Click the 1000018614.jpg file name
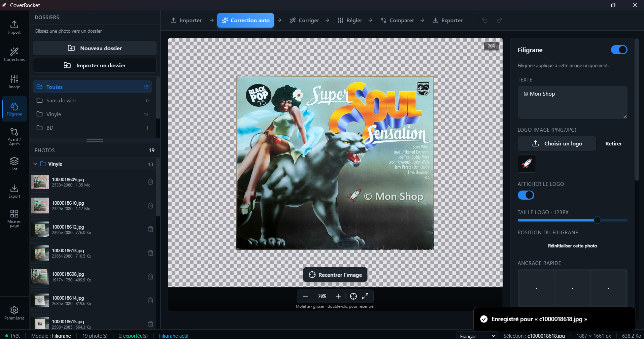 68,298
